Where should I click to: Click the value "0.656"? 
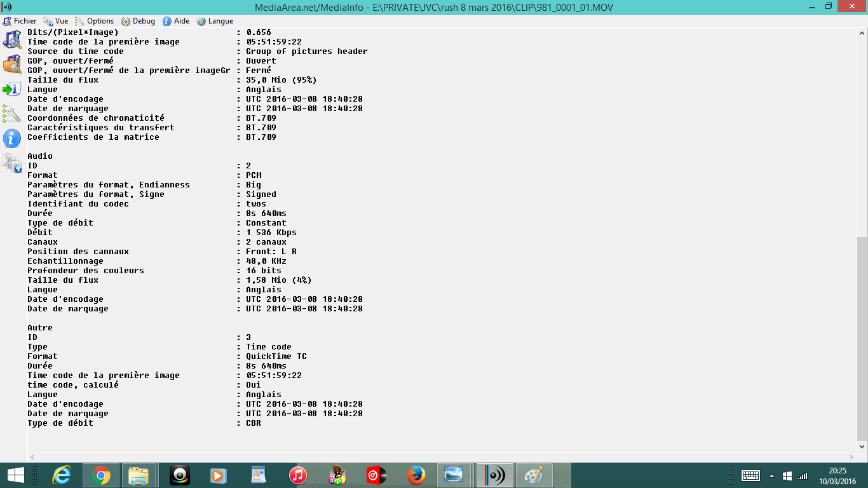click(x=259, y=32)
